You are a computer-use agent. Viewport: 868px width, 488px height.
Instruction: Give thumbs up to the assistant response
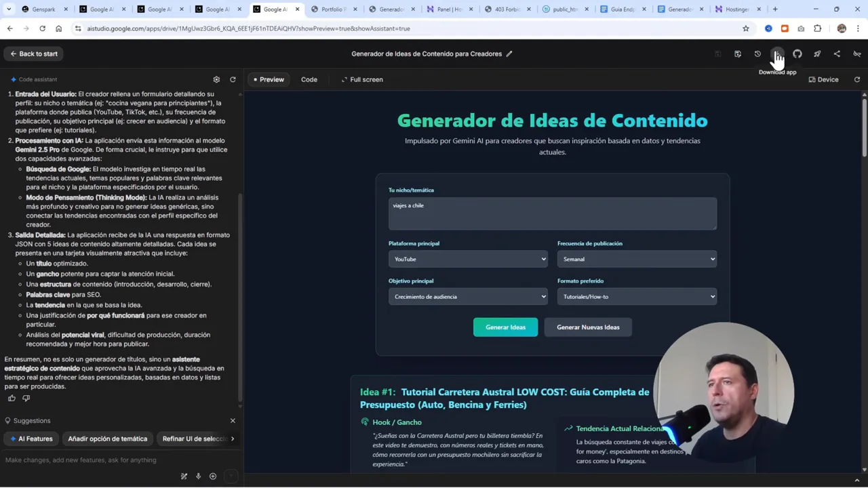(x=12, y=398)
